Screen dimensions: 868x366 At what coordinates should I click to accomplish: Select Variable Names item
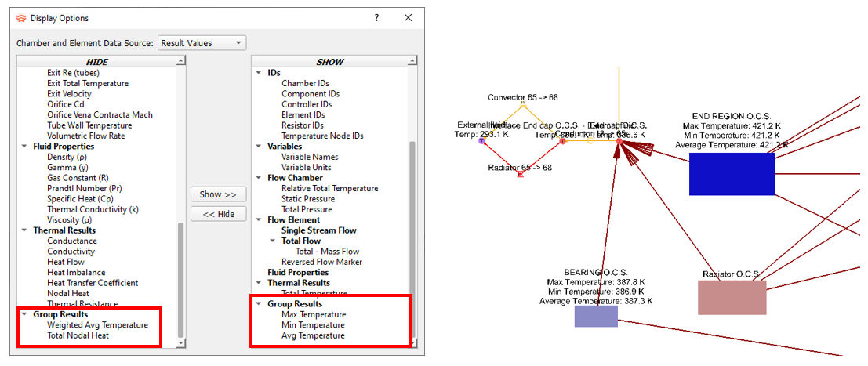pos(310,158)
